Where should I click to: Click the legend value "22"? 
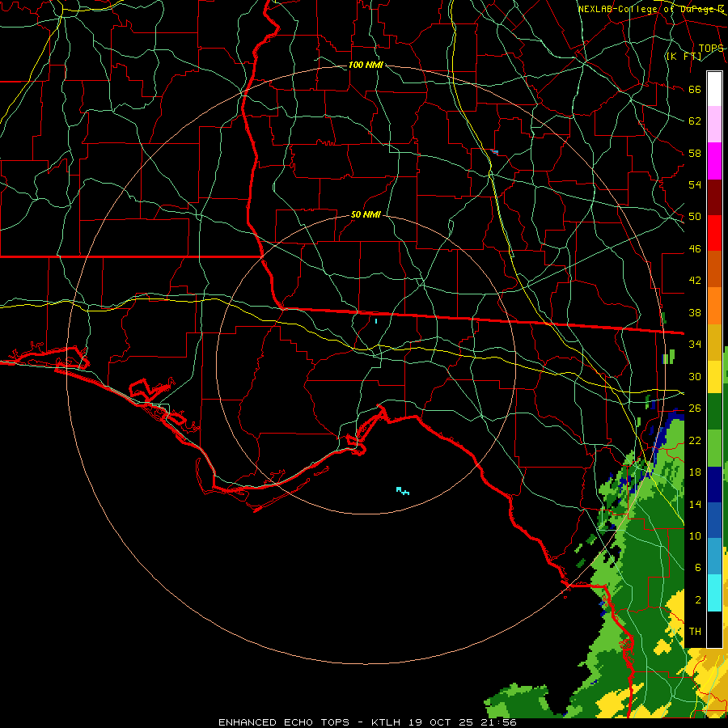(695, 441)
